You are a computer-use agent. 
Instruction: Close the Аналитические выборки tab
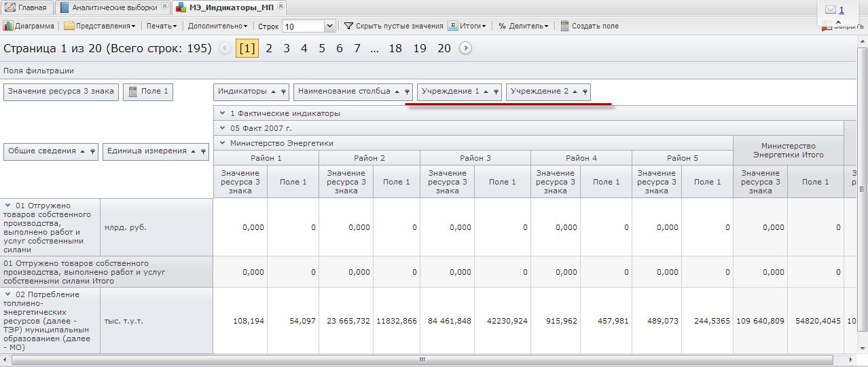(x=164, y=7)
